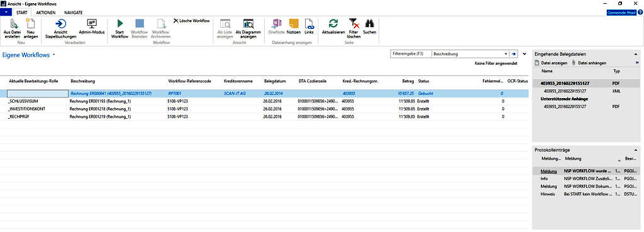The height and width of the screenshot is (232, 644).
Task: Open Suchen binoculars icon
Action: pyautogui.click(x=369, y=24)
